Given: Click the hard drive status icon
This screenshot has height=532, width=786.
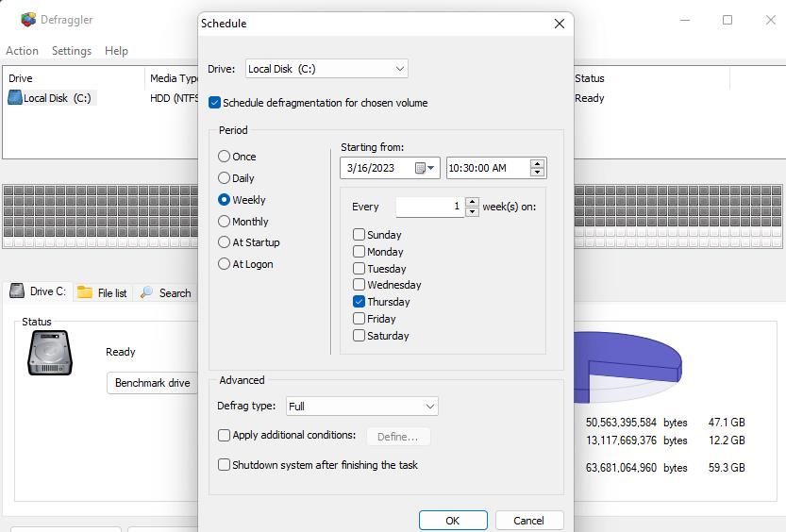Looking at the screenshot, I should coord(50,353).
